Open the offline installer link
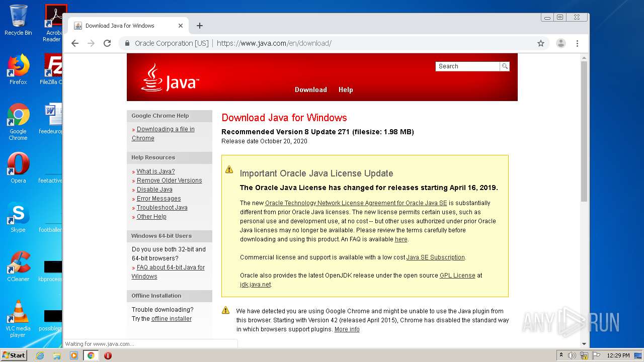Viewport: 644px width, 362px height. pyautogui.click(x=172, y=319)
